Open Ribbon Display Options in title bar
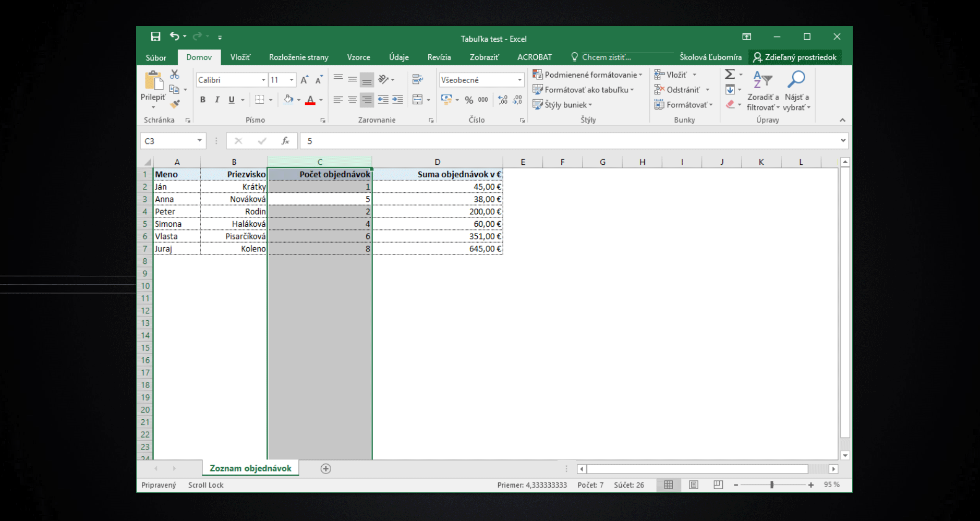The image size is (980, 521). tap(747, 37)
